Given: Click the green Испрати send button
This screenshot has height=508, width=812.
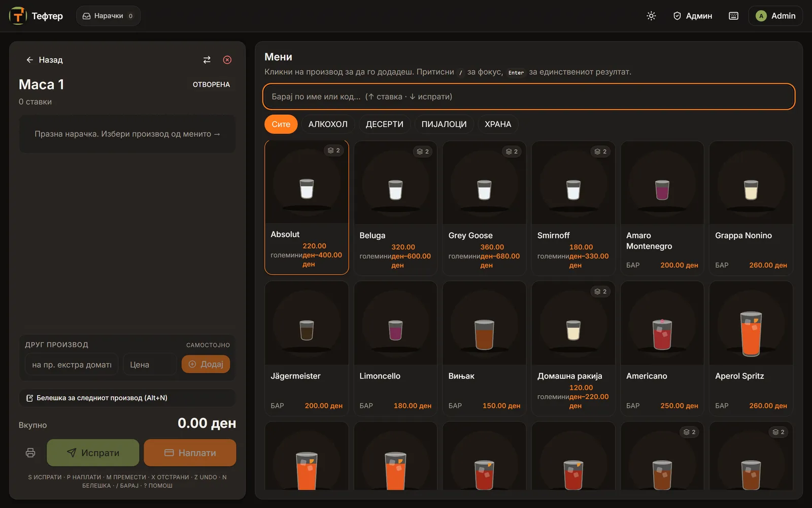Looking at the screenshot, I should coord(93,453).
